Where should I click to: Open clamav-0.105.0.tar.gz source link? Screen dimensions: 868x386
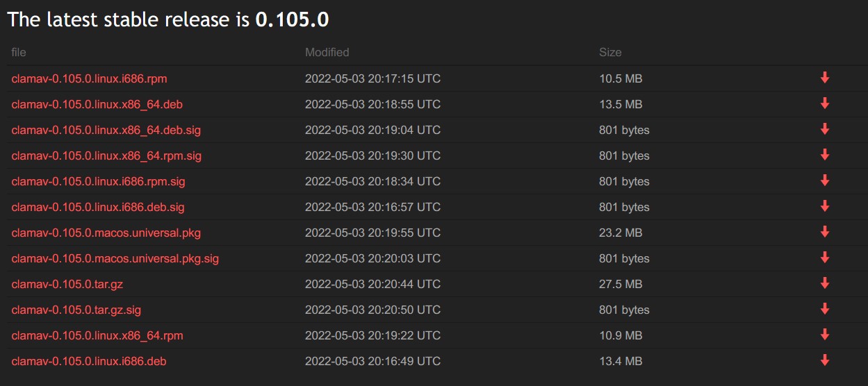coord(67,284)
